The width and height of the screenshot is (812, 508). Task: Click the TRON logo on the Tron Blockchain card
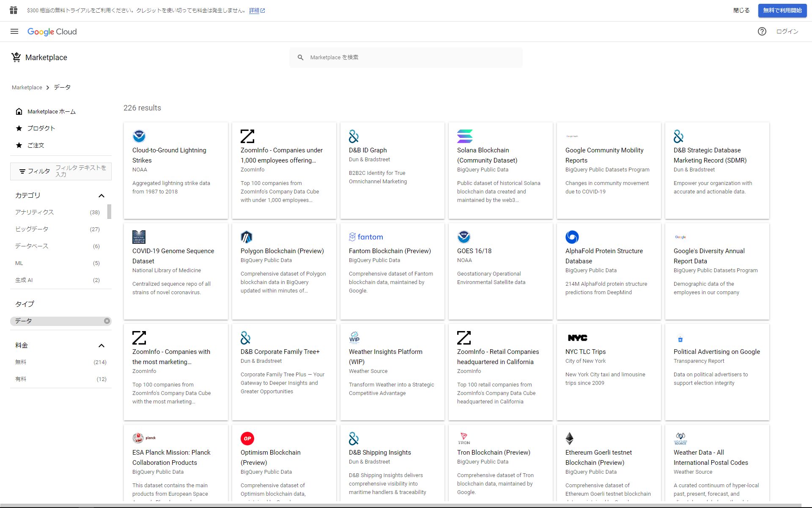coord(464,438)
